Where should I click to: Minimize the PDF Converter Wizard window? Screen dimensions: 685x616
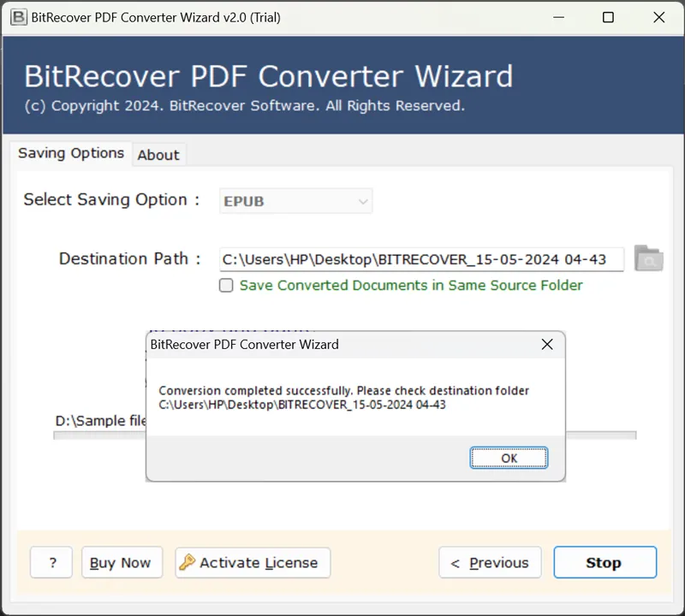[x=559, y=17]
